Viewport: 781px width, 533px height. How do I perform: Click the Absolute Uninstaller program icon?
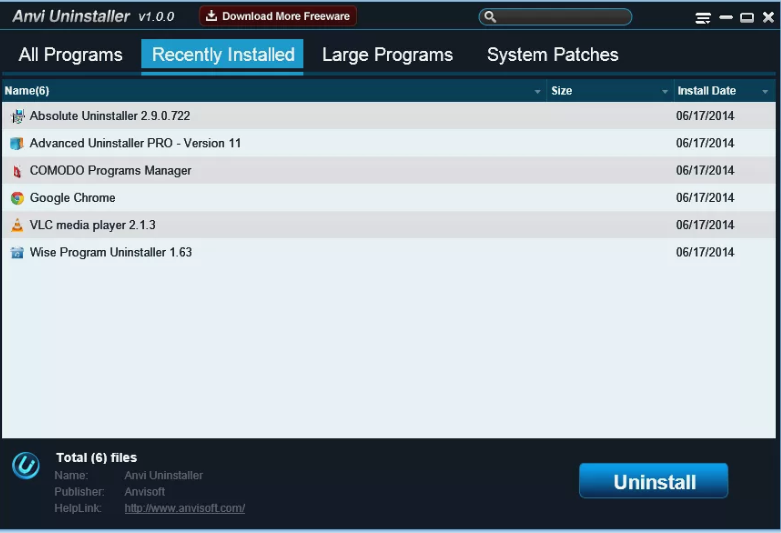coord(17,116)
